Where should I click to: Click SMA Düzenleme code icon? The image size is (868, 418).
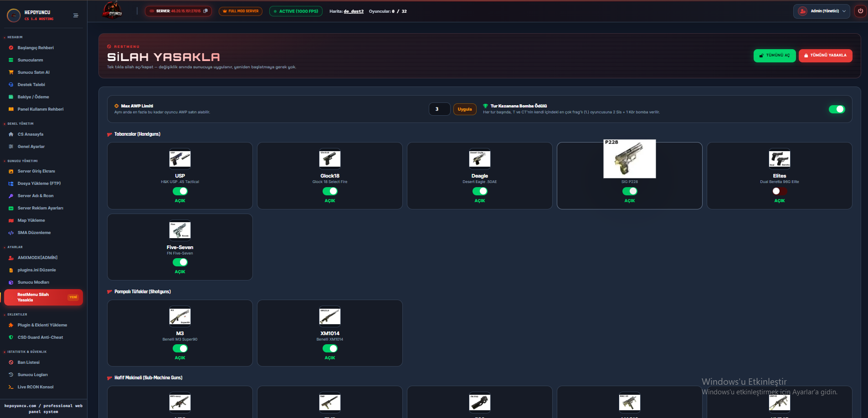(11, 233)
